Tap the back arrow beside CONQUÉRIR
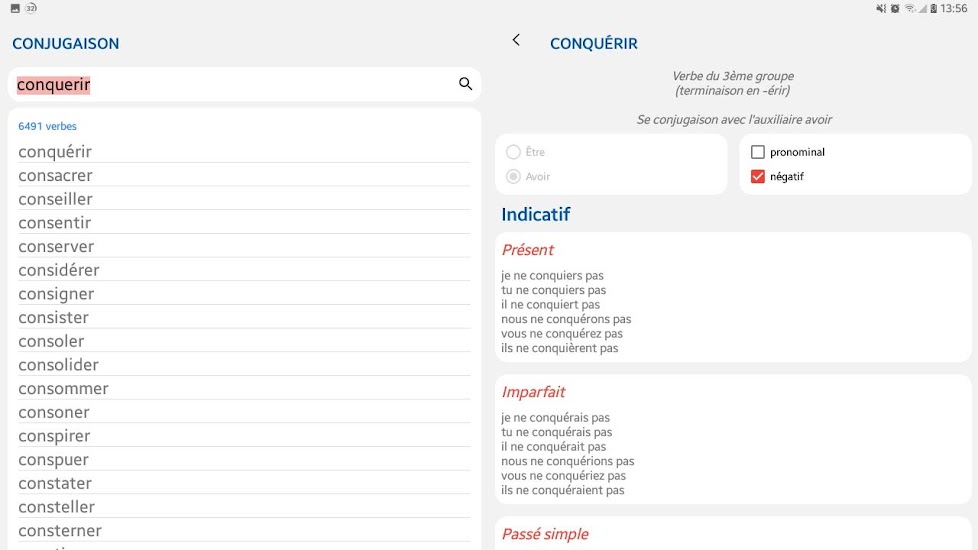The width and height of the screenshot is (978, 550). pyautogui.click(x=516, y=40)
